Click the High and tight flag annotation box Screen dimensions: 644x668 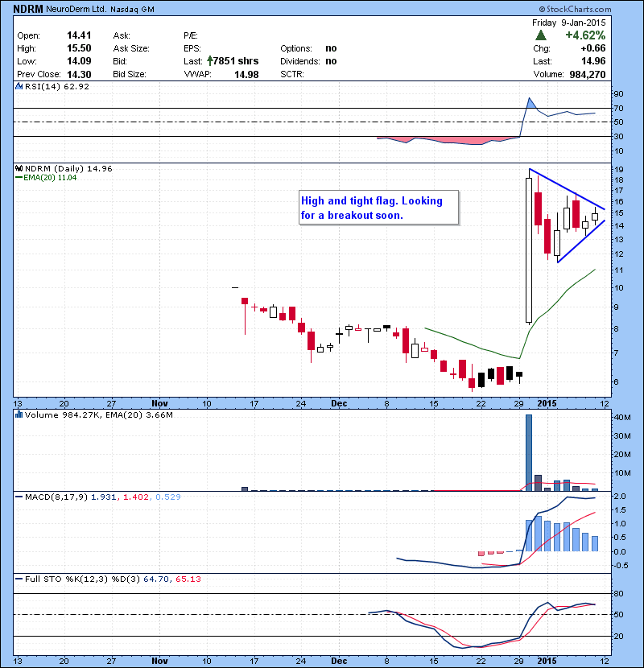pos(379,208)
